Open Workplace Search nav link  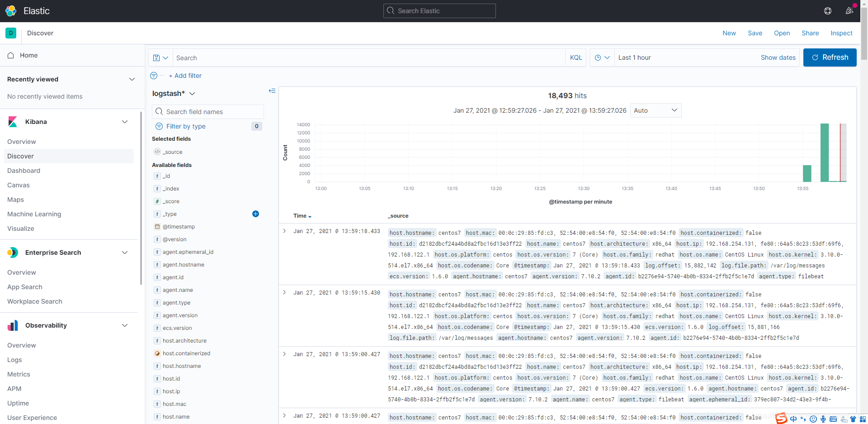[x=35, y=301]
